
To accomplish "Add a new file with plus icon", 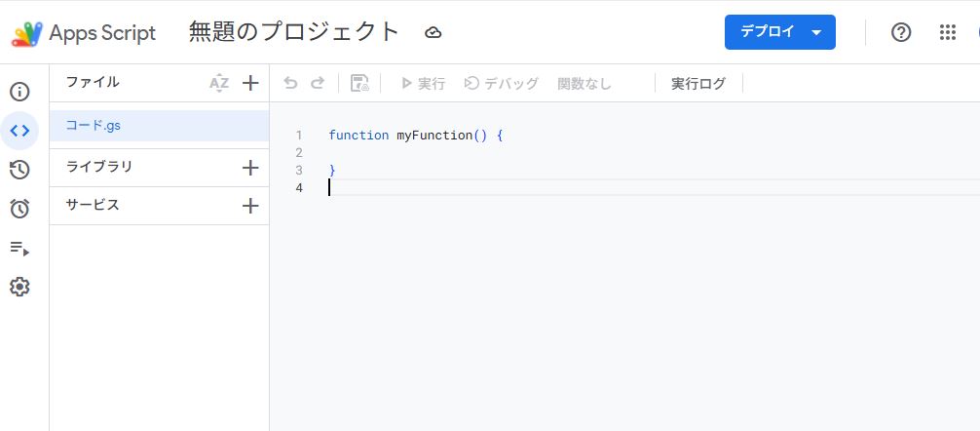I will [x=250, y=83].
